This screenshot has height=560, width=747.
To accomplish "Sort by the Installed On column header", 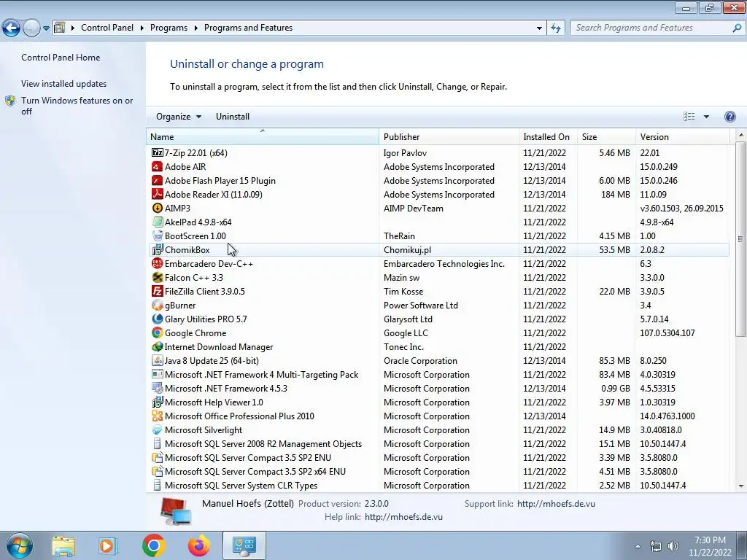I will (547, 136).
